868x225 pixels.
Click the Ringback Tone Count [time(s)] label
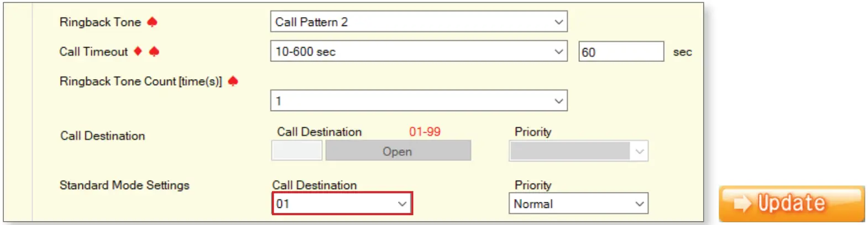140,81
